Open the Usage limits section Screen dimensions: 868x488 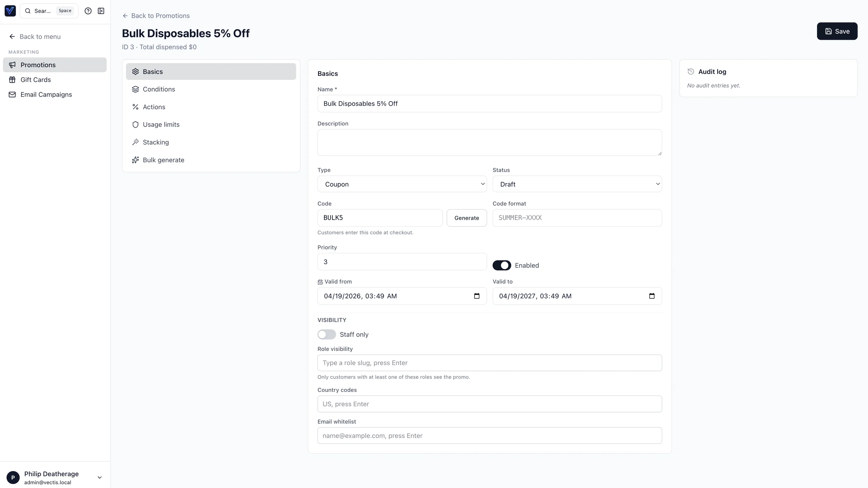coord(161,124)
